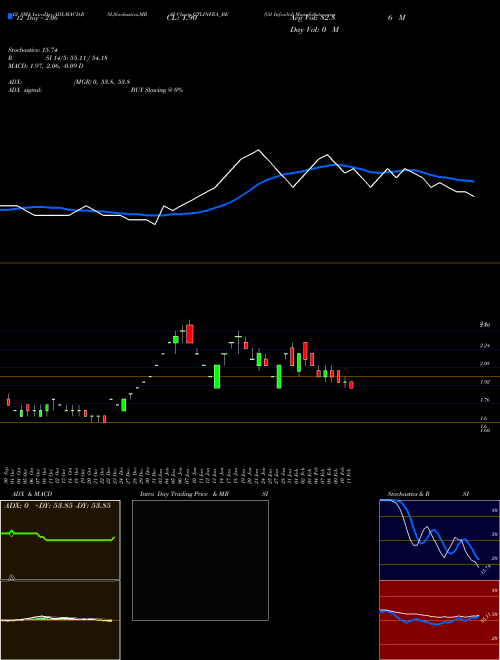Viewport: 500px width, 660px height.
Task: Click the blue-background Stochastics chart panel
Action: [439, 540]
